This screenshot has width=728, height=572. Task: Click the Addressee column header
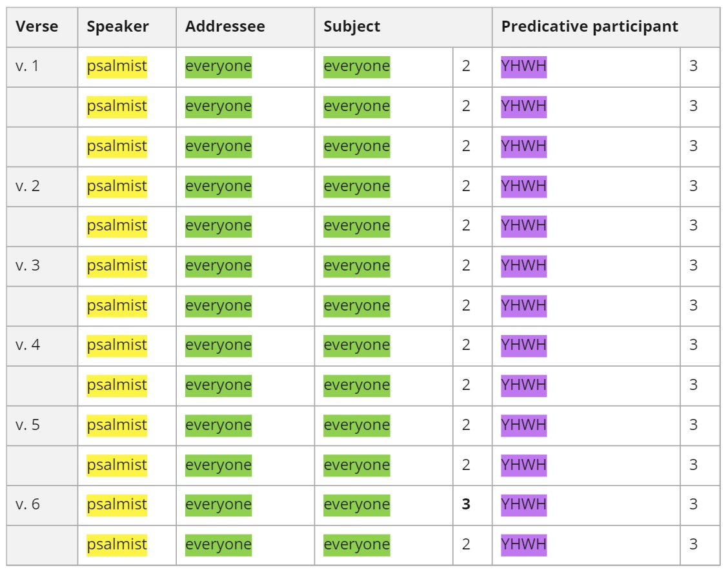[x=225, y=26]
